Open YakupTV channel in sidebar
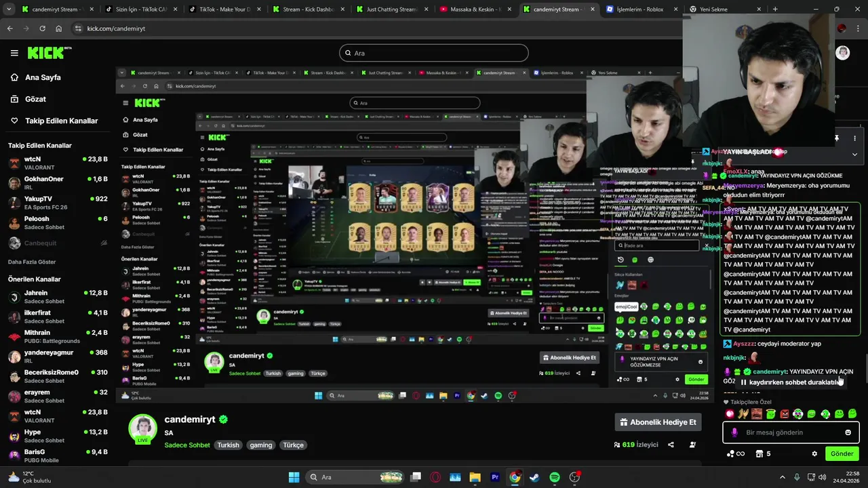 [x=58, y=203]
